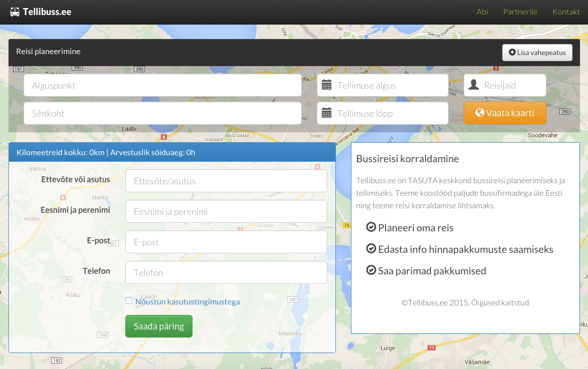
Task: Tick the Nõustun kasutustingimustega checkbox
Action: tap(129, 300)
